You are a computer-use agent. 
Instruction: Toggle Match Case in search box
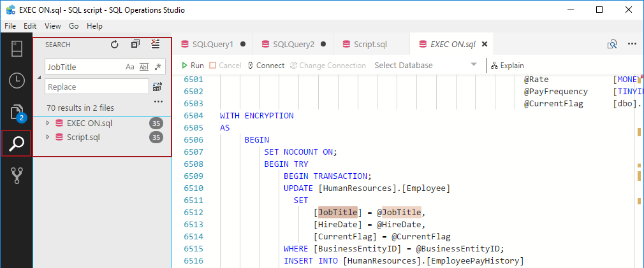tap(130, 67)
